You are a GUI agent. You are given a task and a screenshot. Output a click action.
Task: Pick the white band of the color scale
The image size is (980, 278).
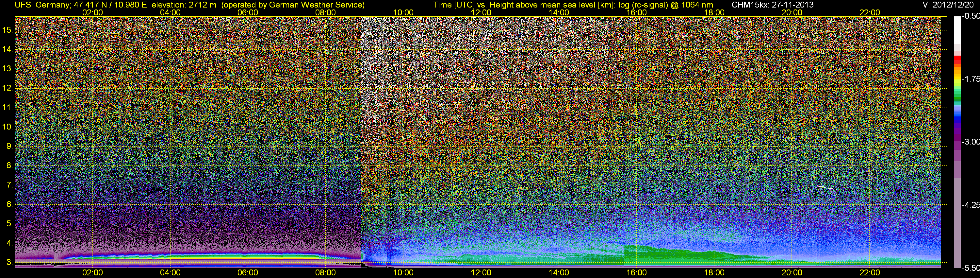click(957, 30)
